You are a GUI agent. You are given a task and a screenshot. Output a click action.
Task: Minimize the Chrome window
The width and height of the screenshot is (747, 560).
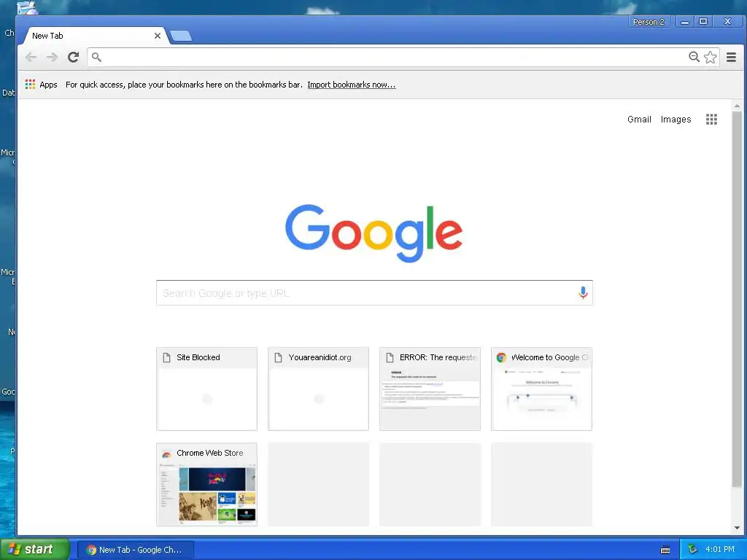pyautogui.click(x=685, y=22)
